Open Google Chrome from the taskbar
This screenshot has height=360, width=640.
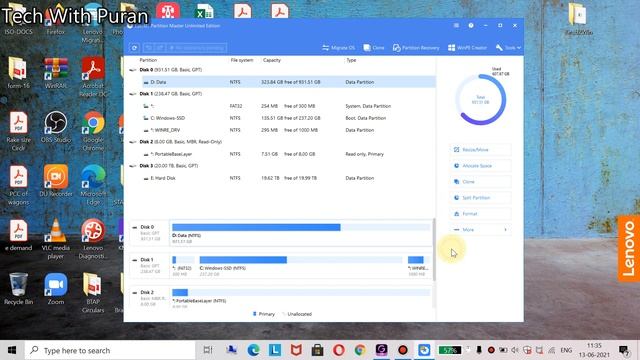pos(360,350)
